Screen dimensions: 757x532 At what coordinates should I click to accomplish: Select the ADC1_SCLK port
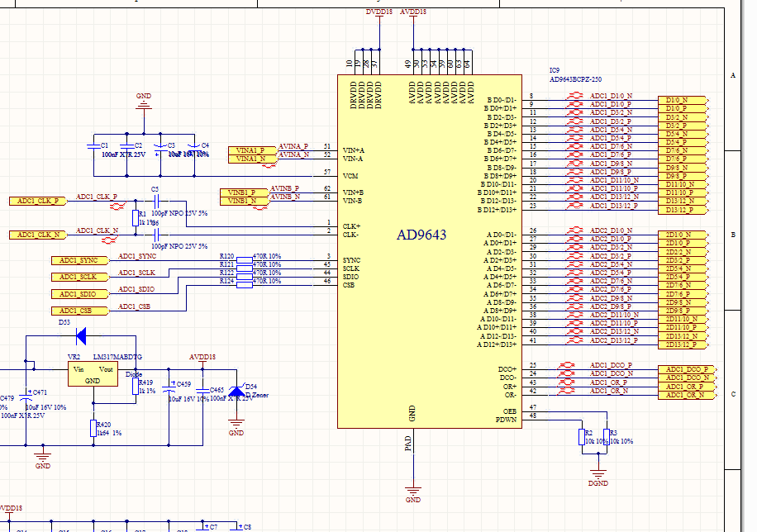[x=79, y=277]
